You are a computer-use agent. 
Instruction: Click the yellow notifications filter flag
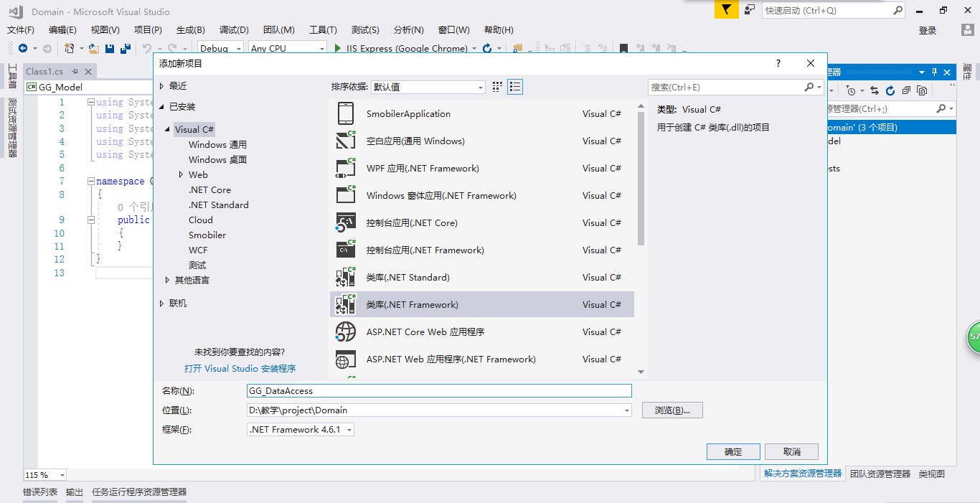click(x=727, y=10)
